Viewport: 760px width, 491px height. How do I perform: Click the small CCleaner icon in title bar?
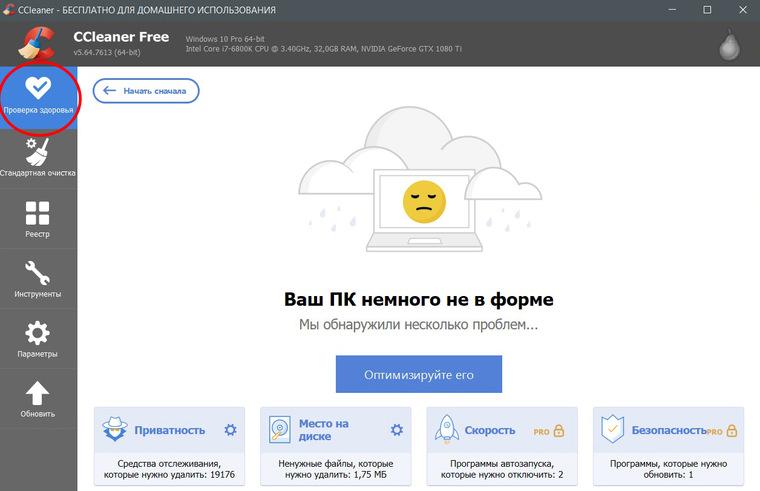pyautogui.click(x=9, y=9)
